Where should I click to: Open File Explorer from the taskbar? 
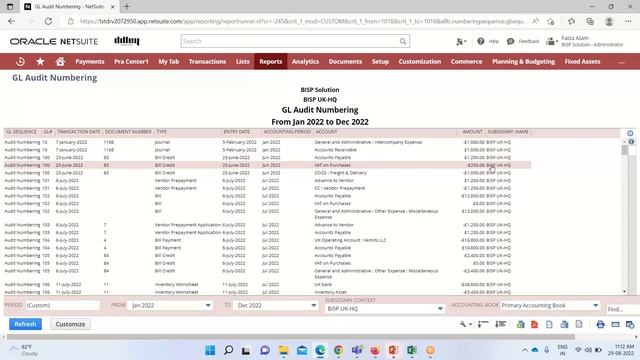tap(283, 350)
